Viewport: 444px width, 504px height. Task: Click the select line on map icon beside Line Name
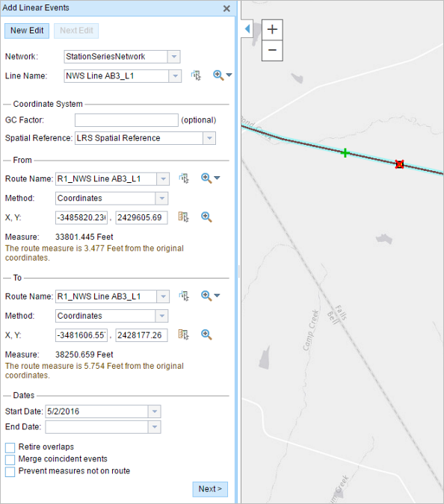point(196,75)
